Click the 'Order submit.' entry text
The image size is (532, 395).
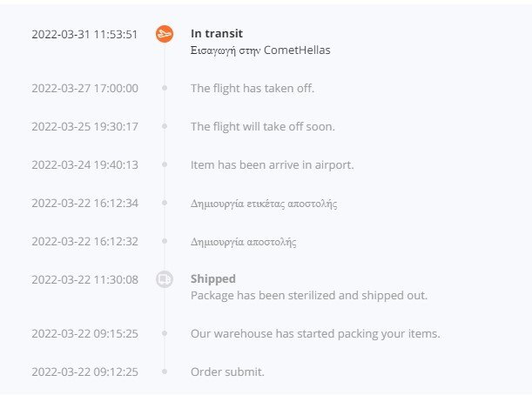pyautogui.click(x=227, y=372)
